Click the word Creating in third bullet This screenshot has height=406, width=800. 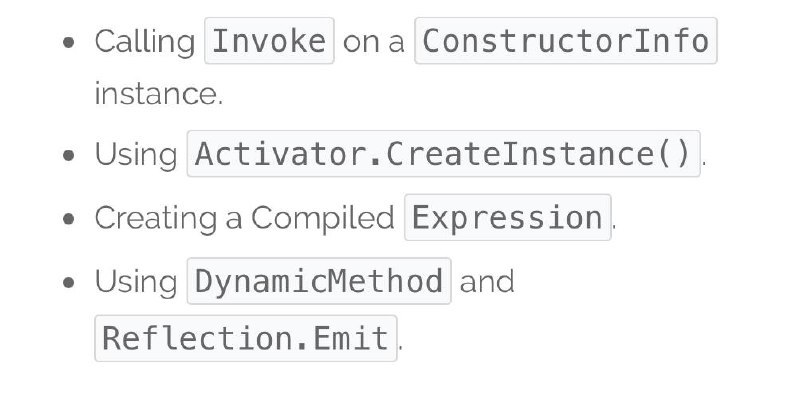[156, 218]
